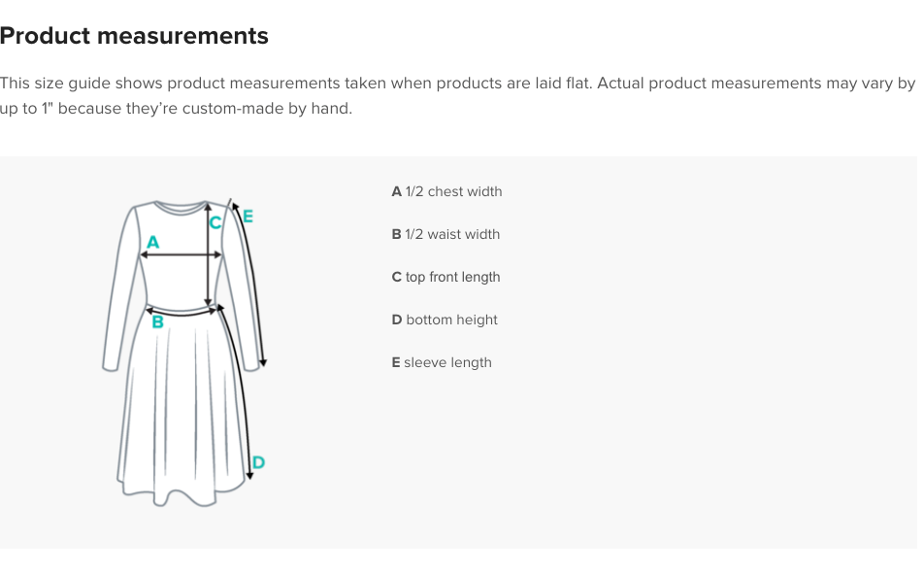Image resolution: width=924 pixels, height=573 pixels.
Task: Click the curved waist width arrow
Action: [x=181, y=311]
